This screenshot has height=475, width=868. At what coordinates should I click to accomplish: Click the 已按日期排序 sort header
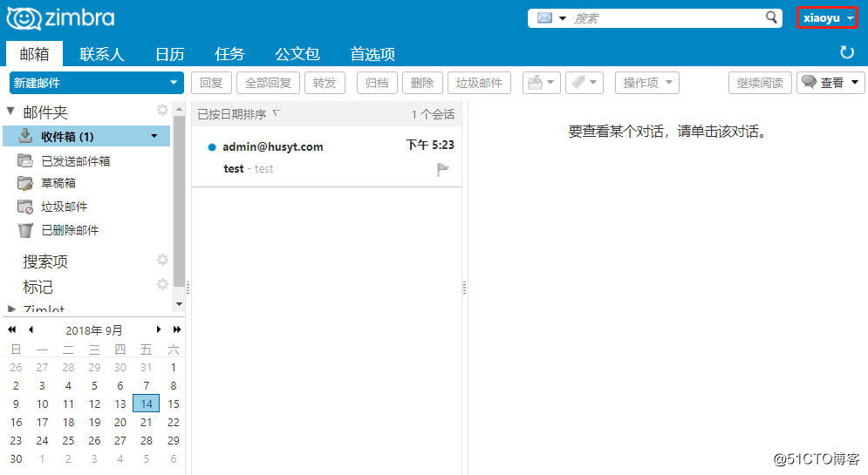[x=232, y=114]
